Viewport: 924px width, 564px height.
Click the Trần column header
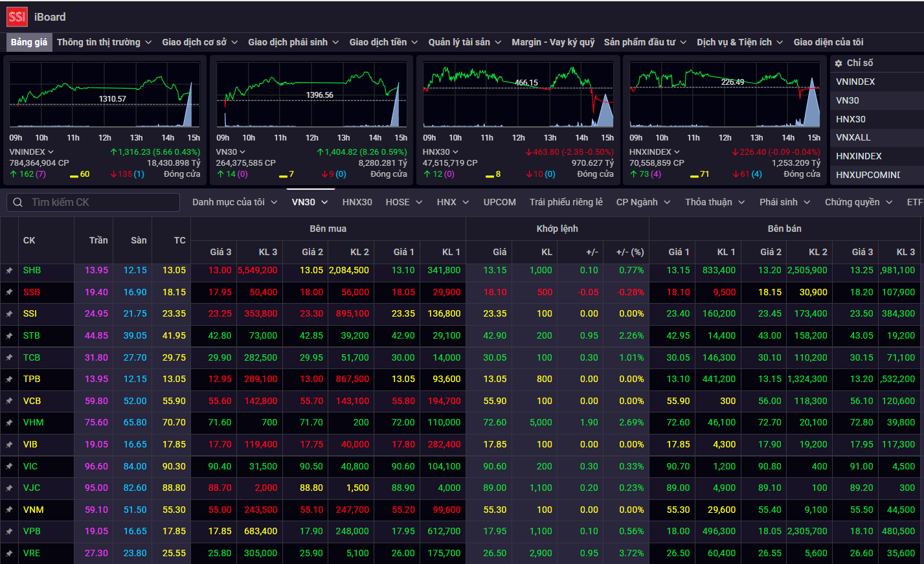(x=98, y=240)
